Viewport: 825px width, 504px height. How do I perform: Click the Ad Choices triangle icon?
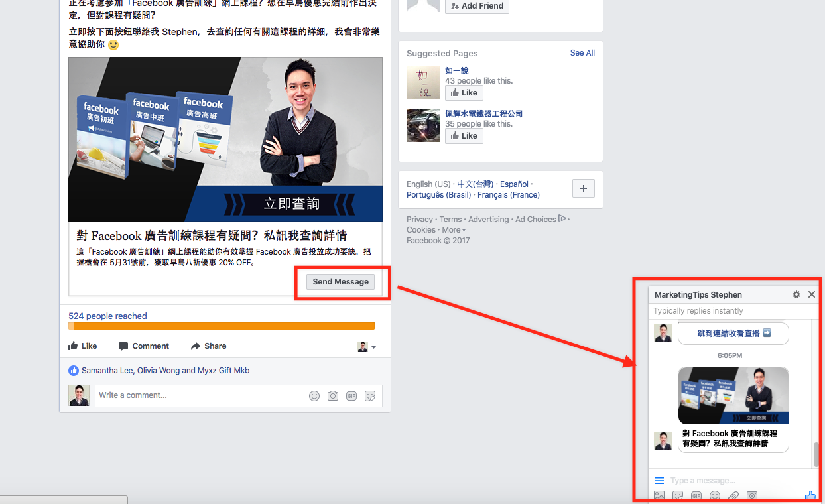point(562,218)
